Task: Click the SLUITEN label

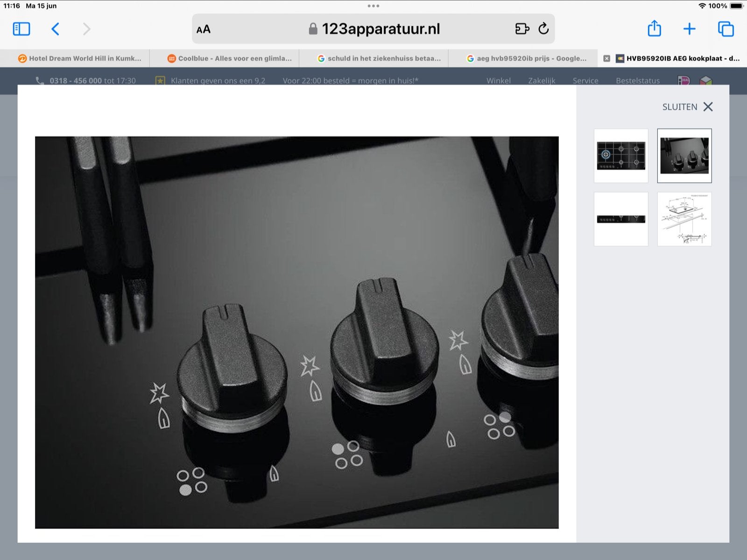Action: coord(680,107)
